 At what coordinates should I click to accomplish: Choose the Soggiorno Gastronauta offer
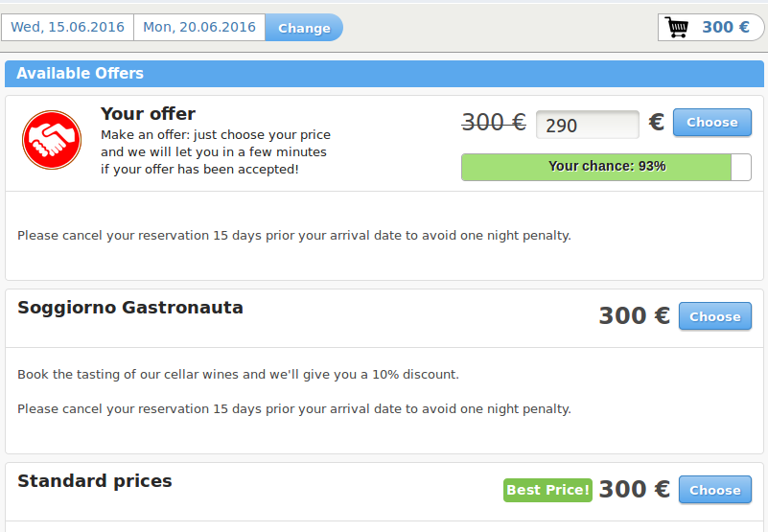715,316
